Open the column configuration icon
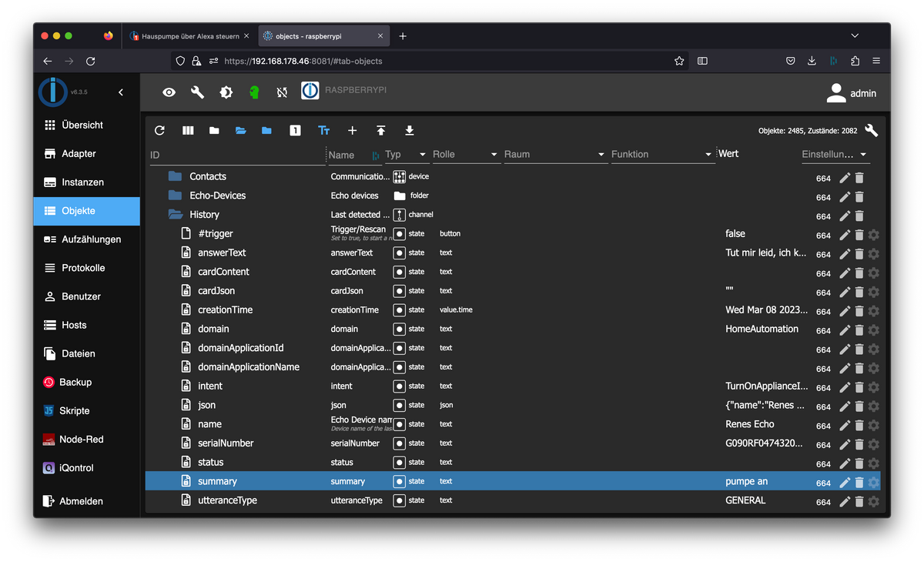 point(188,131)
